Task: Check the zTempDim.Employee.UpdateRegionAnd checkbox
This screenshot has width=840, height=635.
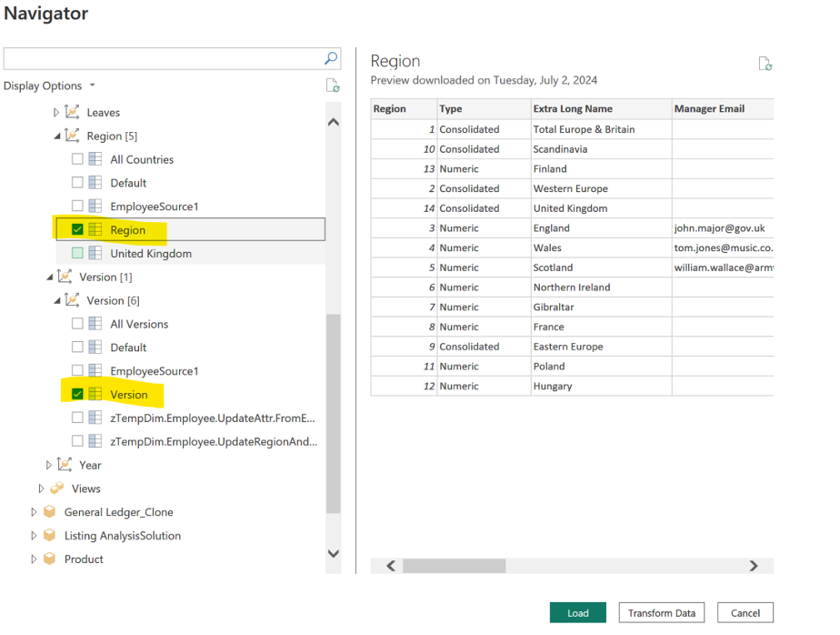Action: (77, 441)
